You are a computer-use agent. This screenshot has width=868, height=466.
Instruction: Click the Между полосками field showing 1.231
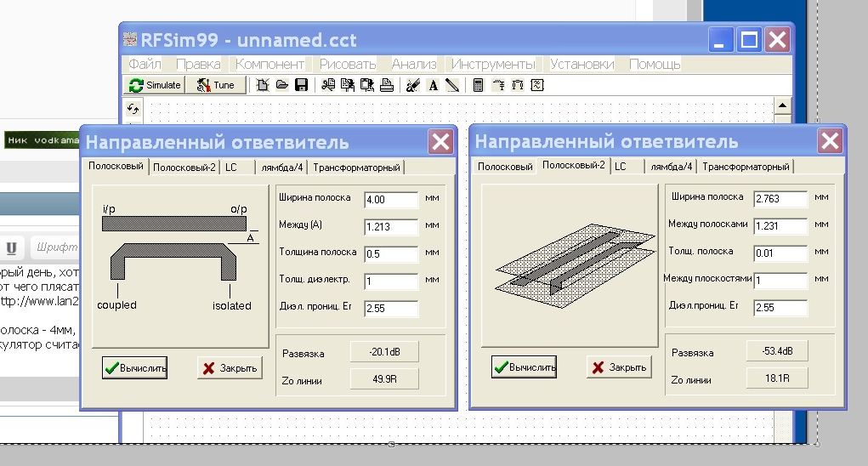[x=780, y=226]
